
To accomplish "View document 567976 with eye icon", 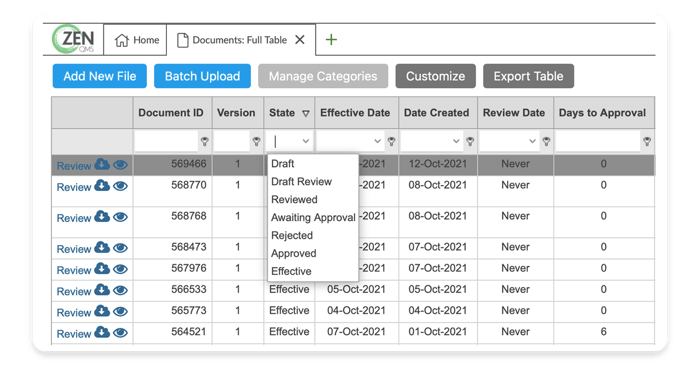I will point(120,269).
